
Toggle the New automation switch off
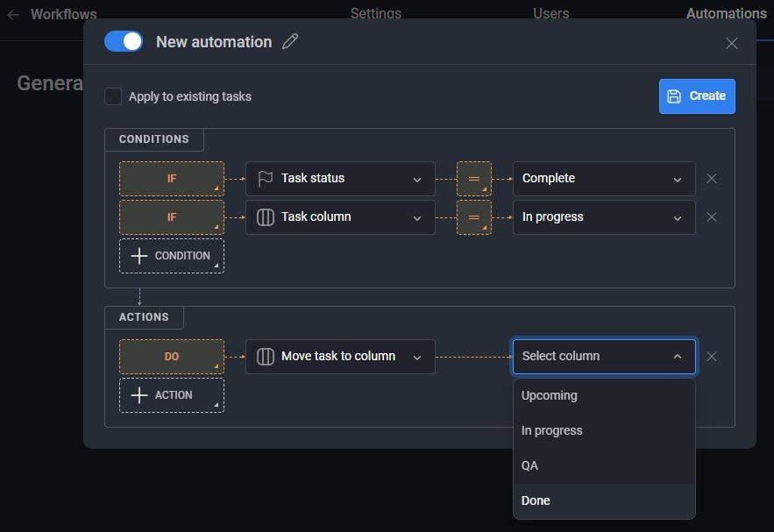(x=123, y=40)
